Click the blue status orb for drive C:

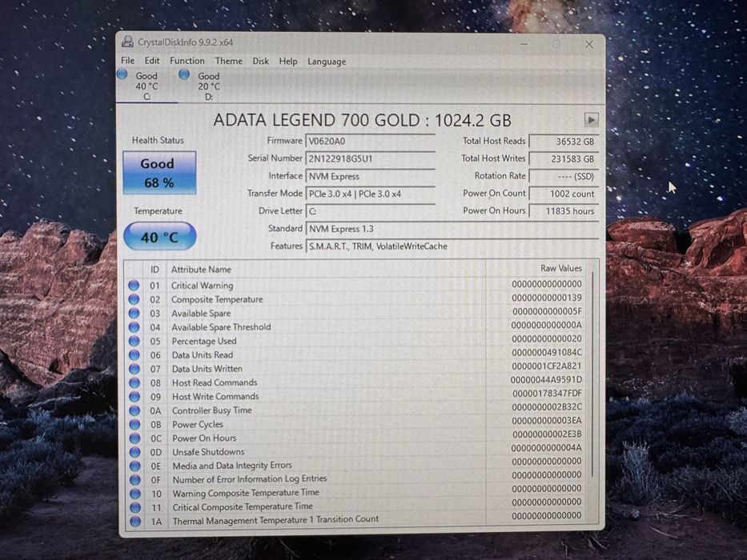click(x=122, y=74)
